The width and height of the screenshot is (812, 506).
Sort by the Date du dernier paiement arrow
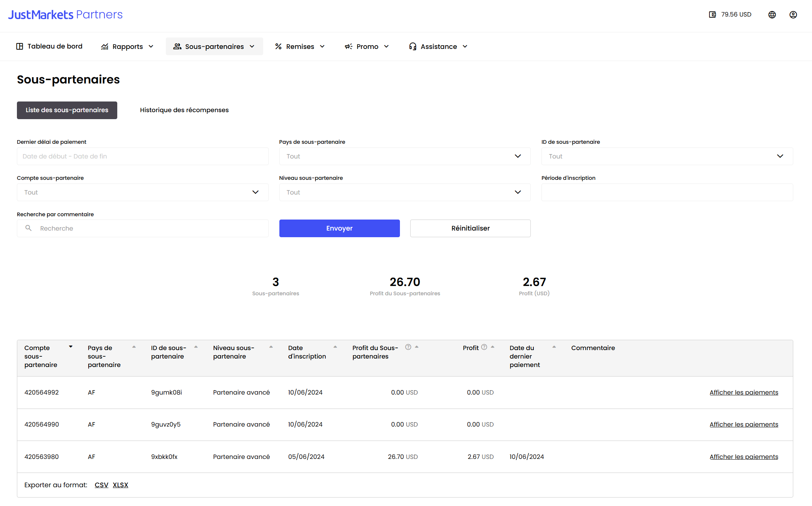tap(554, 347)
